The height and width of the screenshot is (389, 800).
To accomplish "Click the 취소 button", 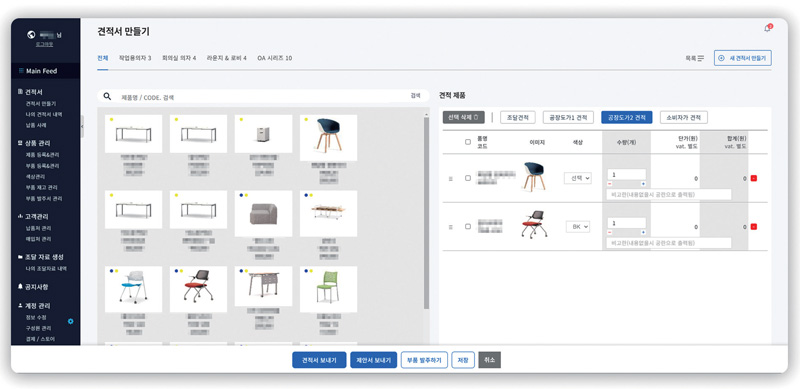I will tap(489, 360).
